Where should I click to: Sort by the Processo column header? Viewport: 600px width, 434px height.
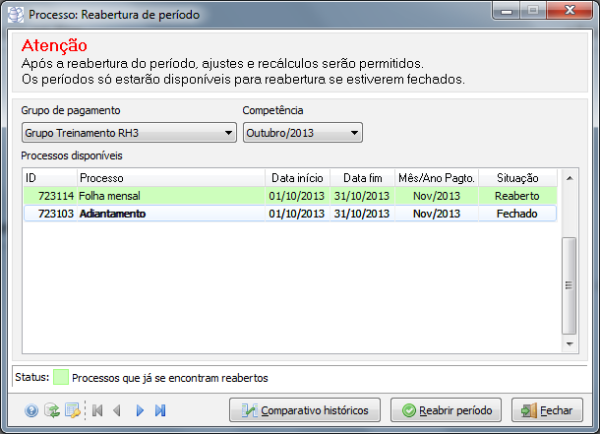pos(170,177)
